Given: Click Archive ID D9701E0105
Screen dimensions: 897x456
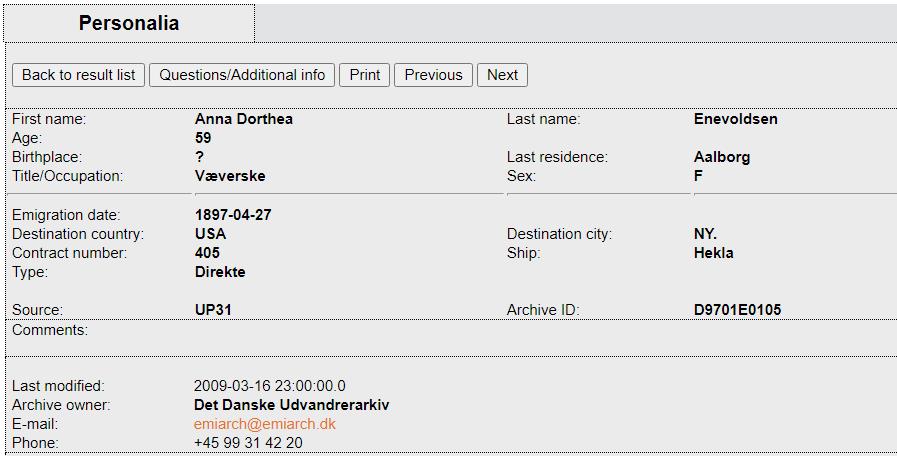Looking at the screenshot, I should [737, 310].
